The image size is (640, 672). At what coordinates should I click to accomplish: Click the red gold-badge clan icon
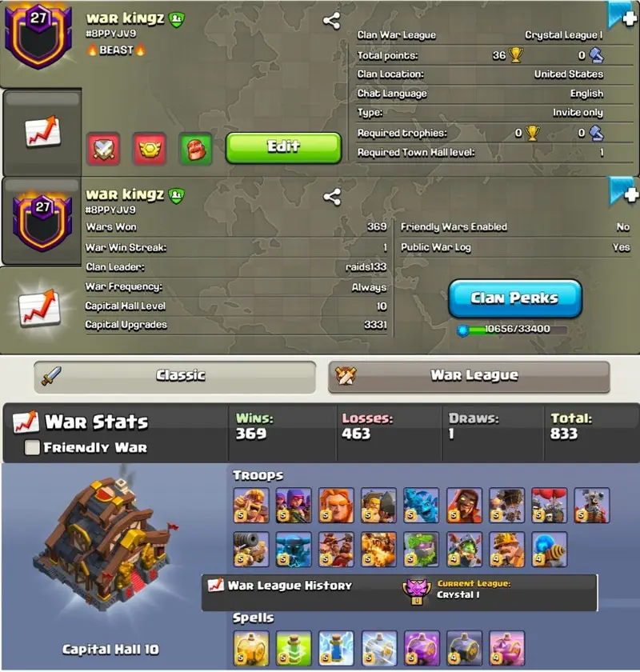point(150,149)
